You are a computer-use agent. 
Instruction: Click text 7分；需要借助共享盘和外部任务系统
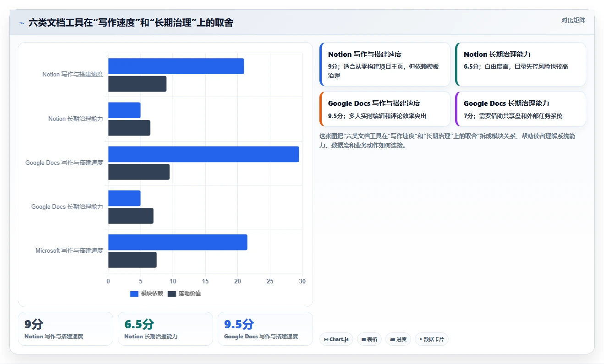(x=513, y=116)
